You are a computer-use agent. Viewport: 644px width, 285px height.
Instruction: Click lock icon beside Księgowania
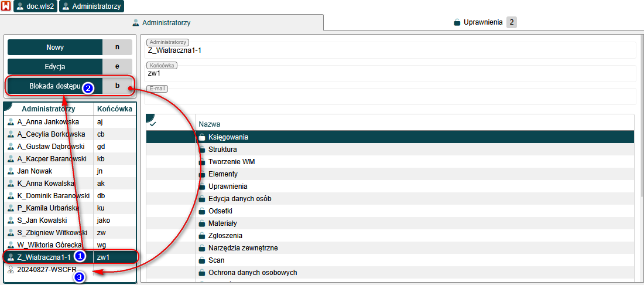201,137
